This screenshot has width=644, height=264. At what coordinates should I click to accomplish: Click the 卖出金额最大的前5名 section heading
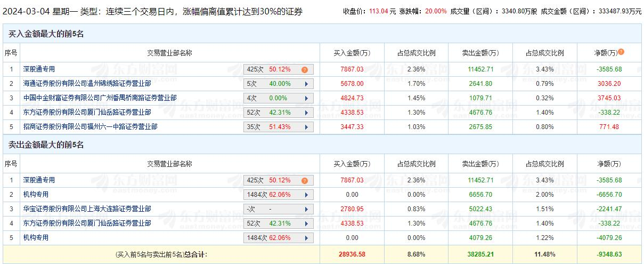46,145
